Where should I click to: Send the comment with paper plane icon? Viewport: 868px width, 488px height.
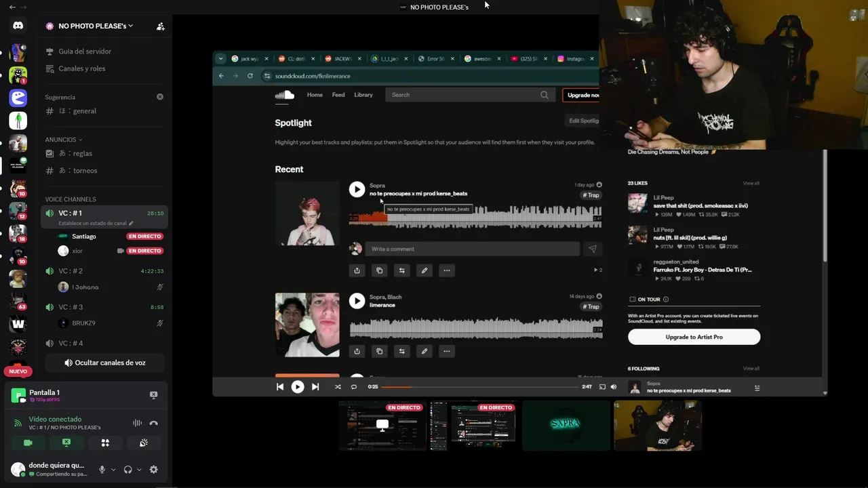592,249
